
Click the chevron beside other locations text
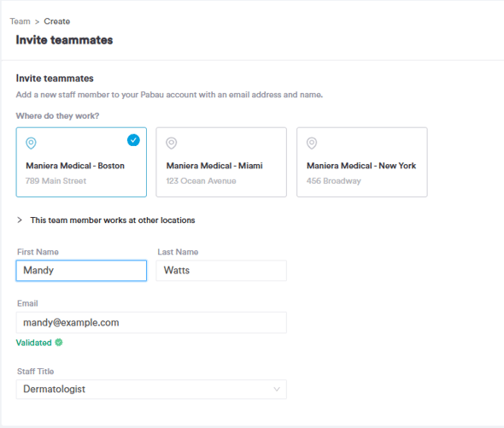click(x=20, y=220)
